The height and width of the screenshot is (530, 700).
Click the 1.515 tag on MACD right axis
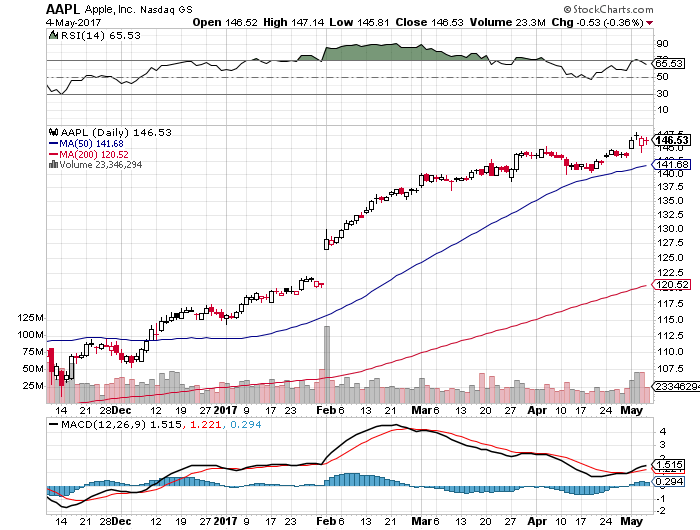(x=669, y=464)
